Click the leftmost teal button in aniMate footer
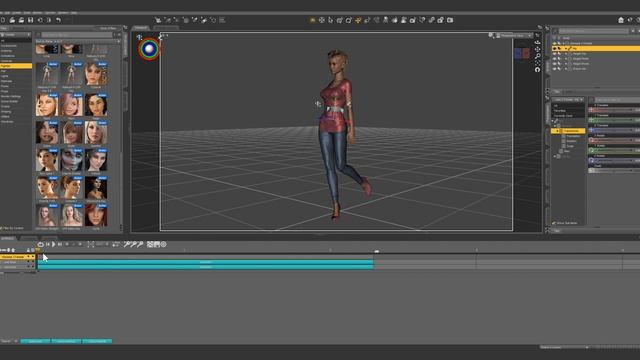This screenshot has height=360, width=640. click(x=35, y=341)
